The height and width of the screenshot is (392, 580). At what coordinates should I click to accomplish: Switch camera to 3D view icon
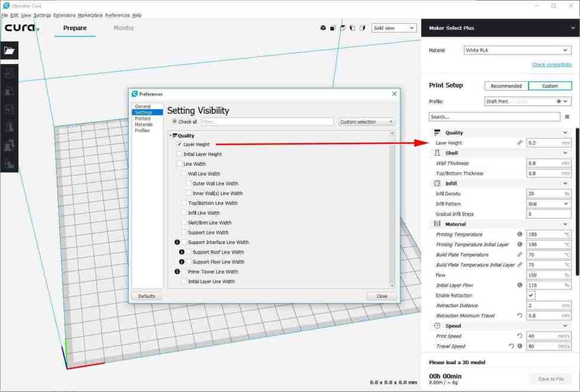pos(323,28)
